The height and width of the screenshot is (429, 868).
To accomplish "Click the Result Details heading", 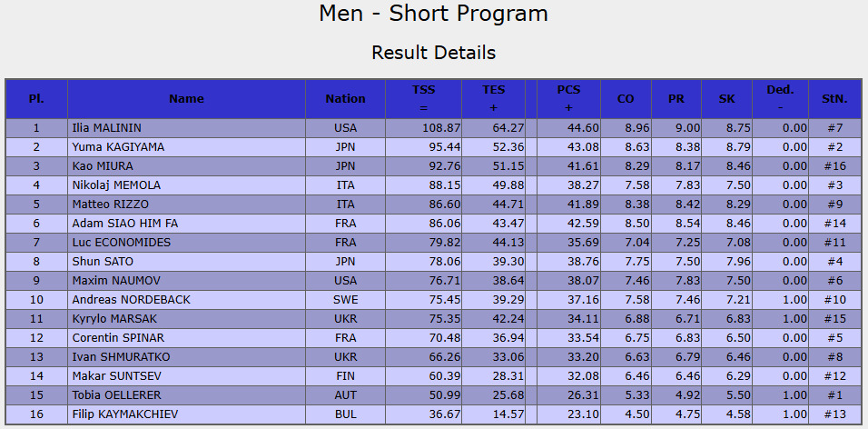I will (433, 53).
